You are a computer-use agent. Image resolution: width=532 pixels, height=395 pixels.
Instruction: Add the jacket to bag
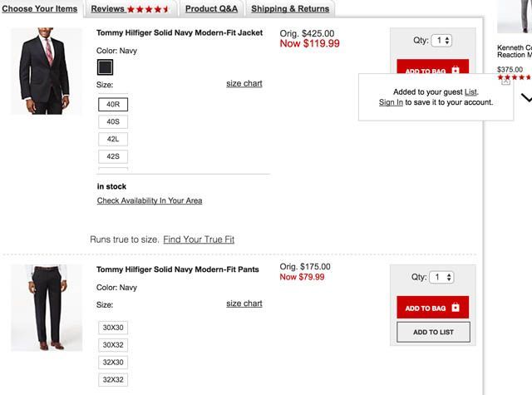click(432, 67)
